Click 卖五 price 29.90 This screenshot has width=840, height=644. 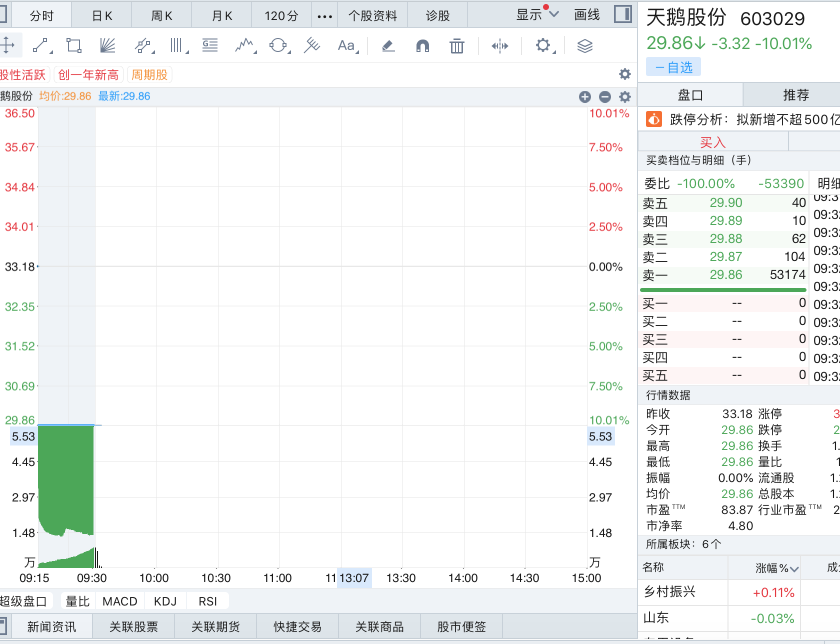point(726,202)
